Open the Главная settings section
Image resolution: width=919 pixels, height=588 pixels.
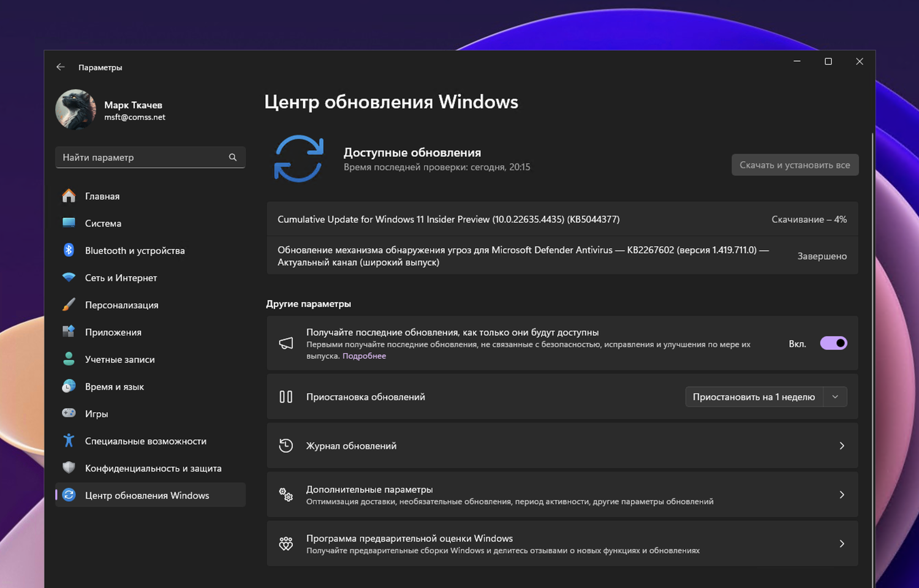click(150, 196)
